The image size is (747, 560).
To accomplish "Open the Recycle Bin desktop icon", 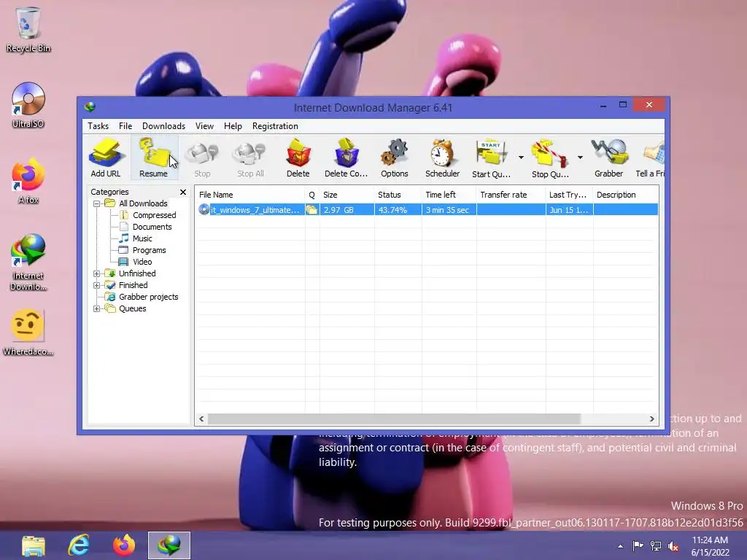I will coord(28,29).
